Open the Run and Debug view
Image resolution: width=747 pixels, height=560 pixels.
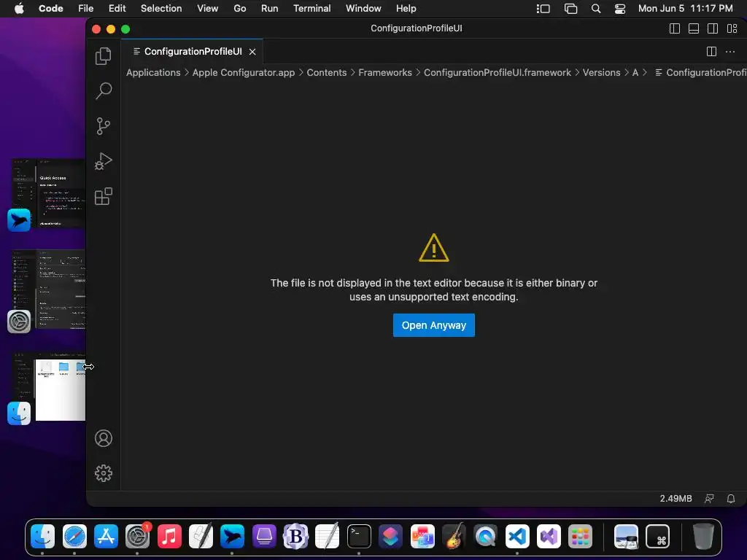pos(104,161)
